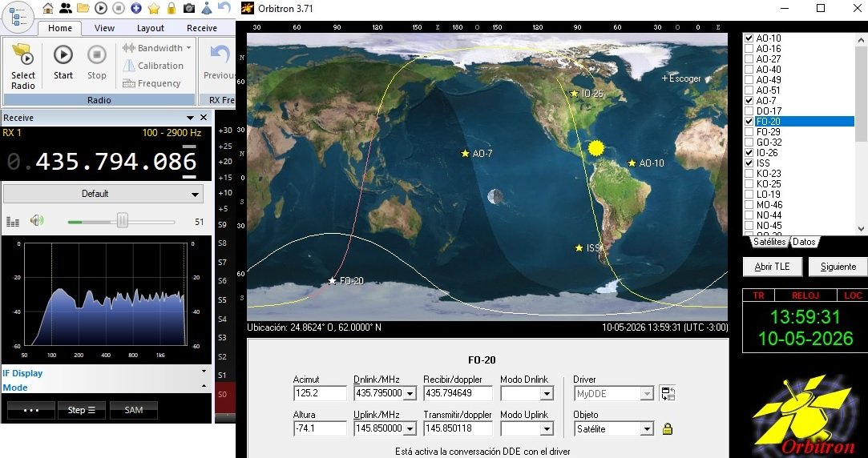Switch to the Layout ribbon tab
The height and width of the screenshot is (458, 868).
[151, 28]
